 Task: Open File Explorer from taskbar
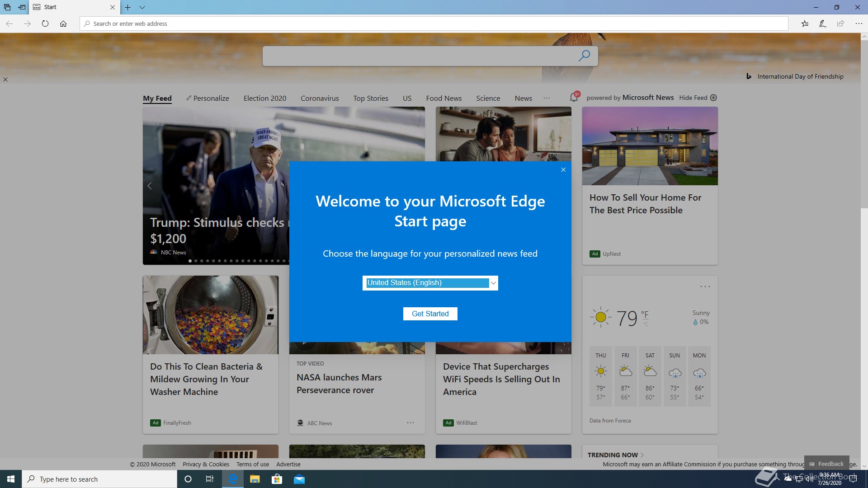[x=255, y=479]
